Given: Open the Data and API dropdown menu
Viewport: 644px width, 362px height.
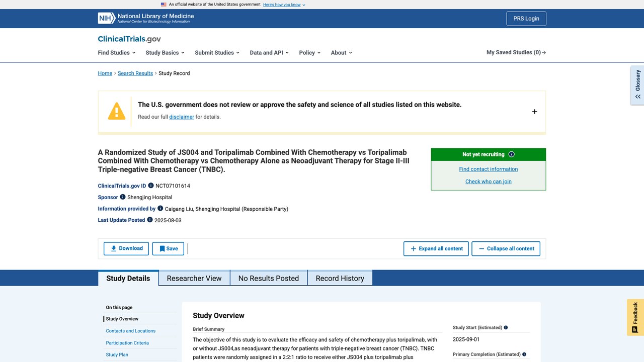Looking at the screenshot, I should [x=269, y=52].
